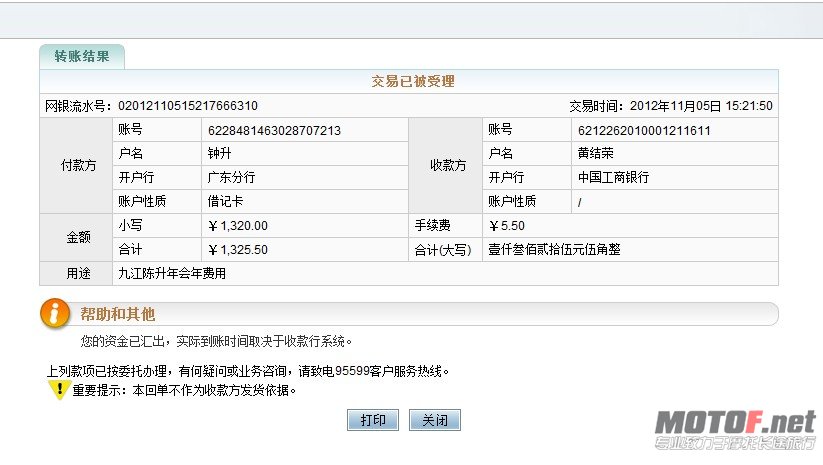Screen dimensions: 823x465
Task: Click the 用途 row header
Action: point(77,273)
